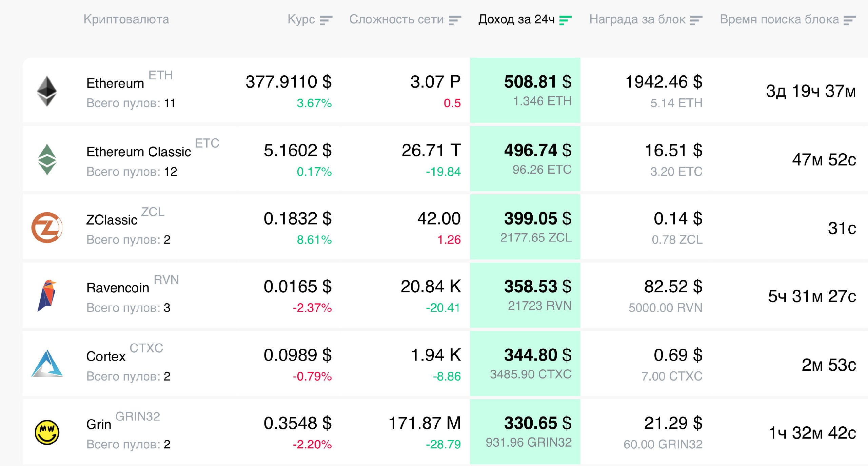Click block time 1ч 32м 42с
Image resolution: width=868 pixels, height=466 pixels.
coord(812,433)
